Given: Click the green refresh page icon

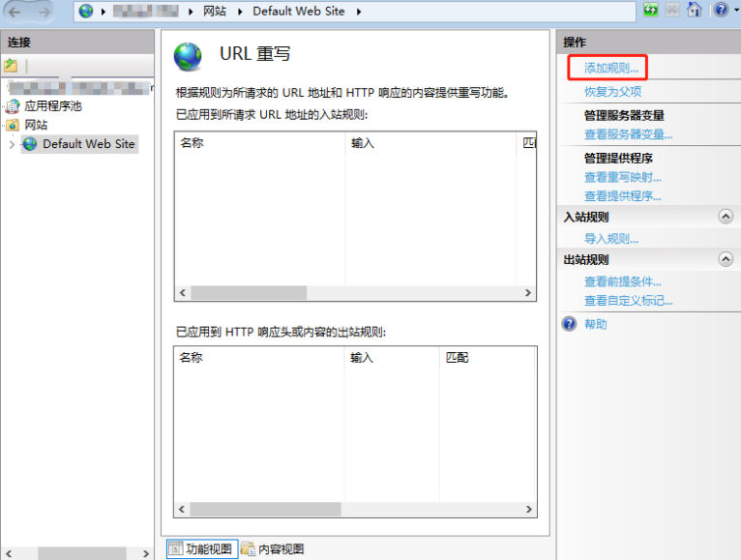Looking at the screenshot, I should pyautogui.click(x=651, y=11).
